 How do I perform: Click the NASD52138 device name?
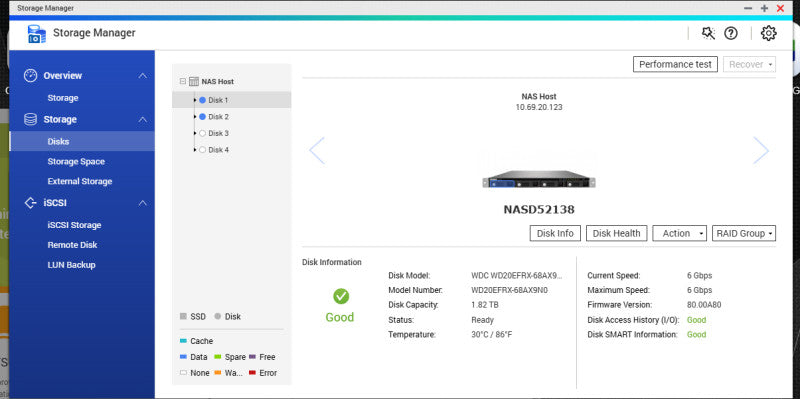point(539,210)
